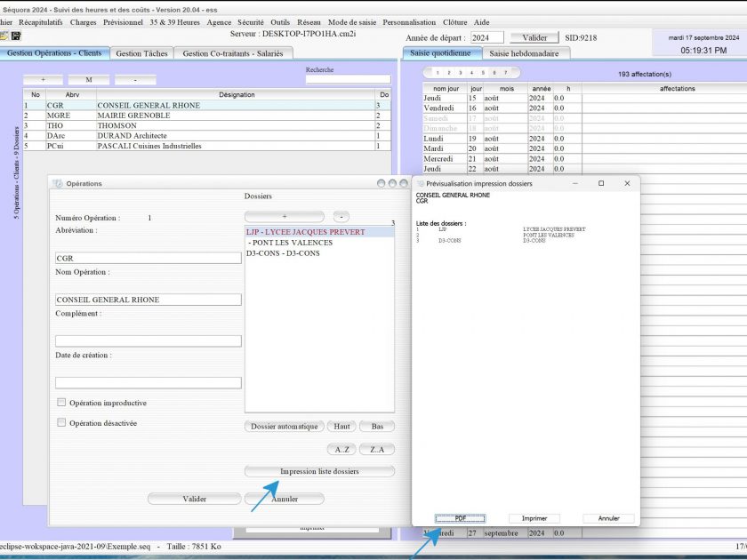Image resolution: width=747 pixels, height=560 pixels.
Task: Switch to the Saisie hebdomadaire tab
Action: [524, 53]
